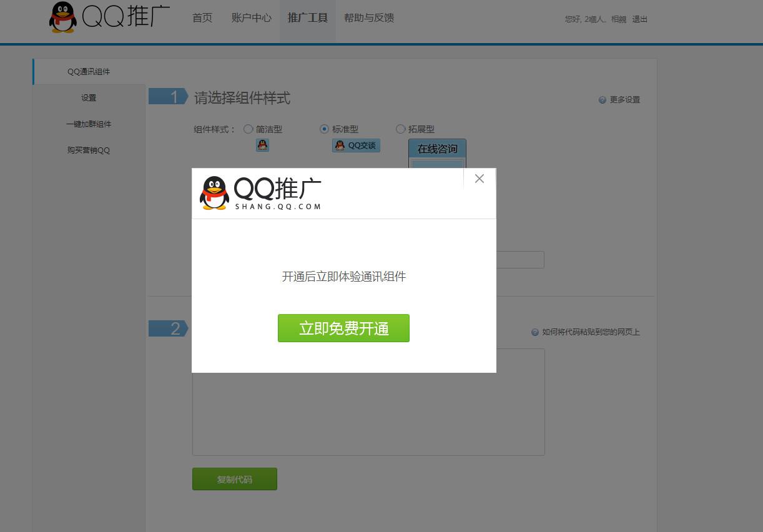The image size is (763, 532).
Task: Click the green 复制代码 button
Action: (x=235, y=479)
